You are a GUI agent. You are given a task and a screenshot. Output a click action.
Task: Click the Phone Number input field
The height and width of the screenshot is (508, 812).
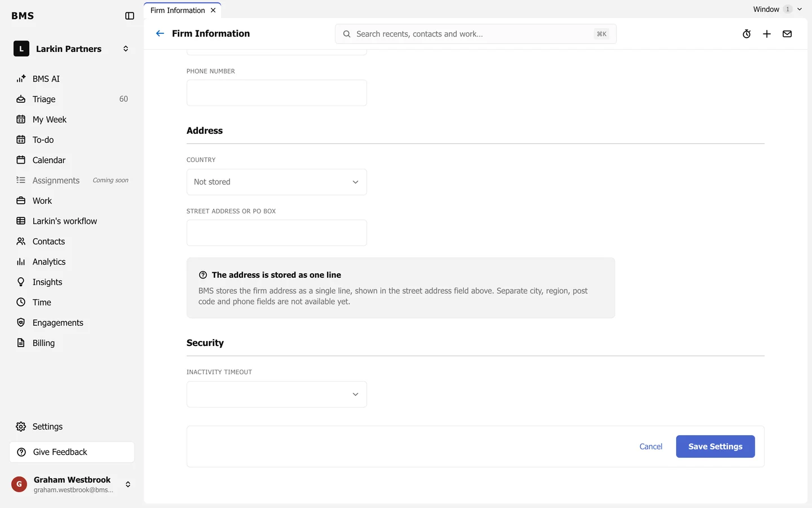277,93
